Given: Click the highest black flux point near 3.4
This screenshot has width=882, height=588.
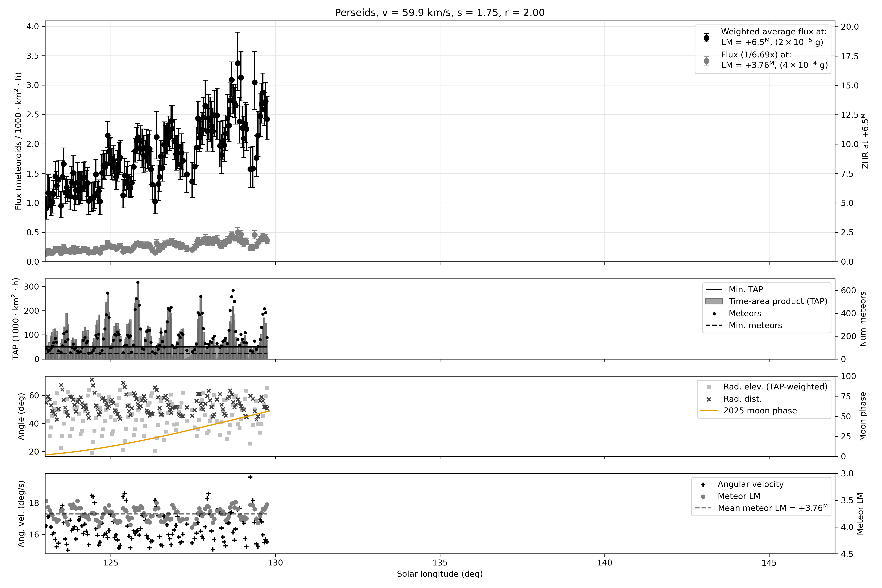Looking at the screenshot, I should click(238, 63).
